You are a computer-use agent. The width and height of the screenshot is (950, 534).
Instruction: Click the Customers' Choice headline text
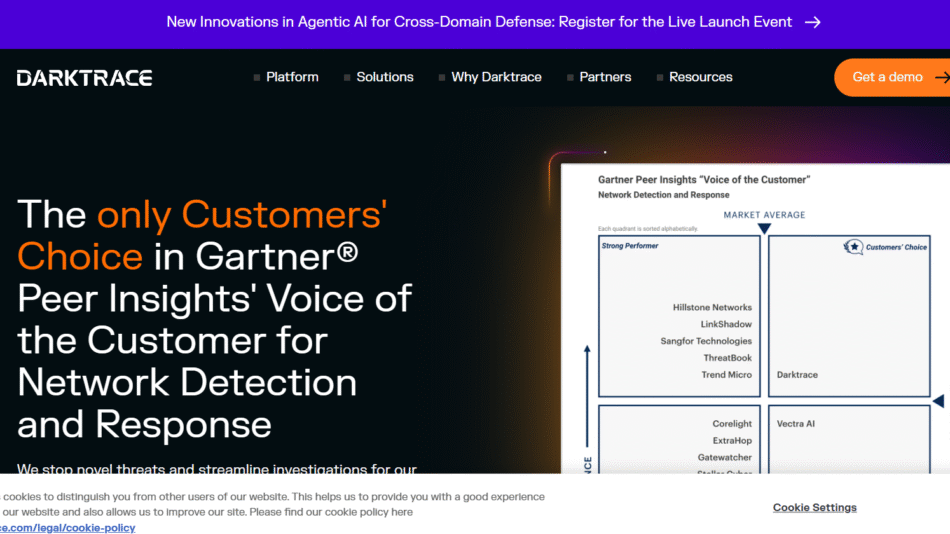242,214
